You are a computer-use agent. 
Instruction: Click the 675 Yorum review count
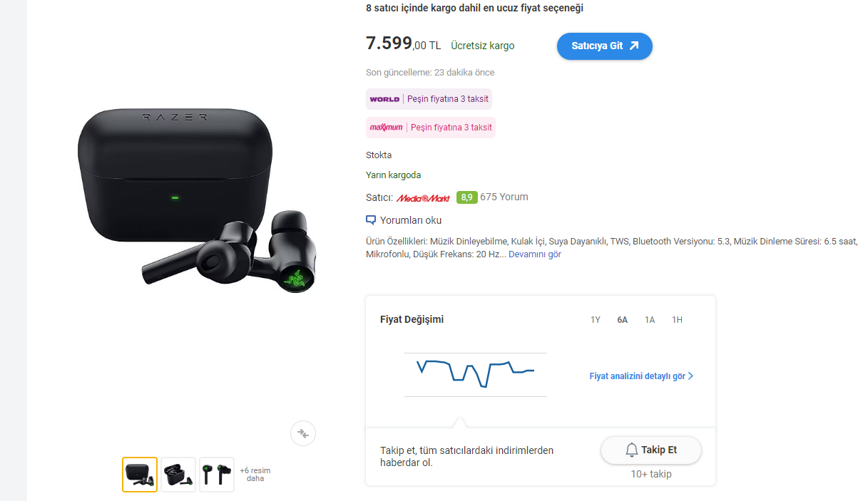504,197
